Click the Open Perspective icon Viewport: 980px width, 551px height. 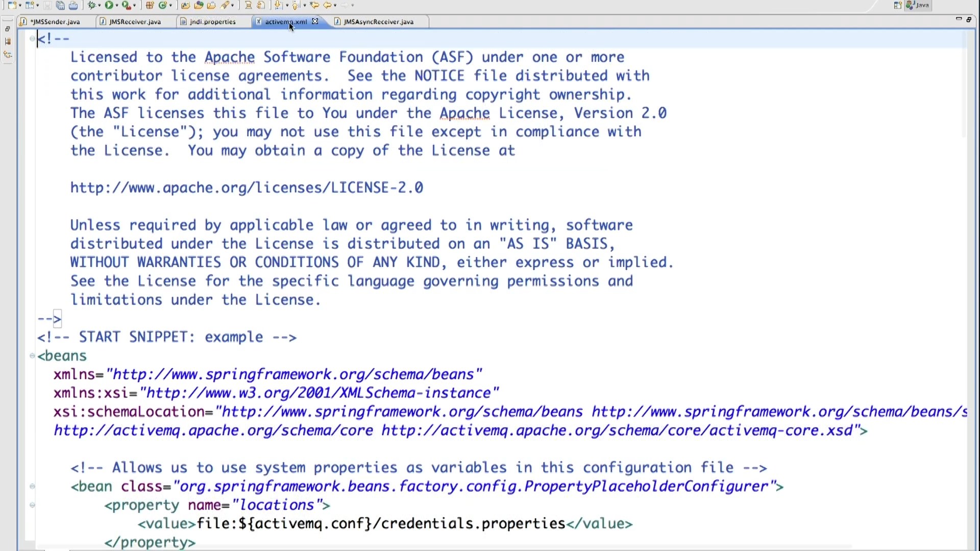pyautogui.click(x=898, y=5)
